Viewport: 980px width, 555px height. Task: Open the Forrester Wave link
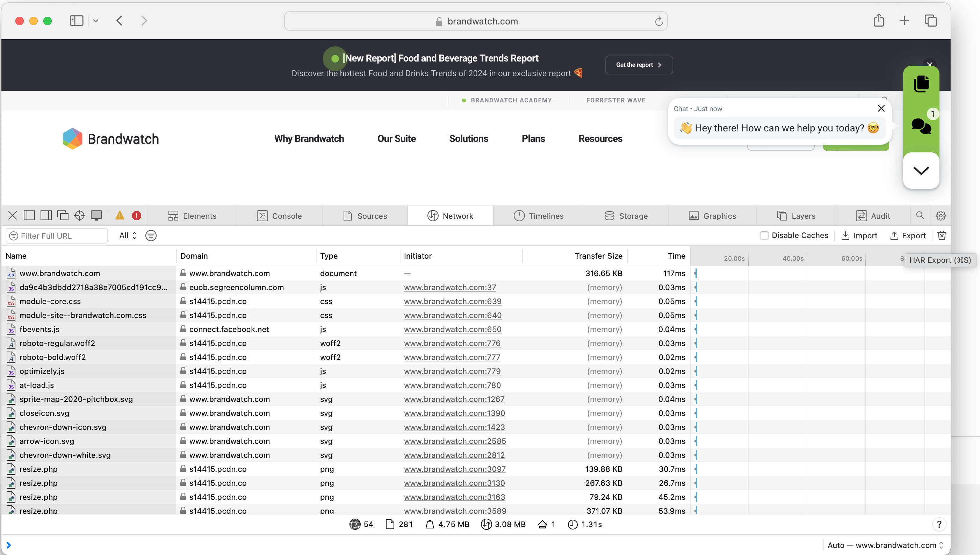tap(615, 100)
